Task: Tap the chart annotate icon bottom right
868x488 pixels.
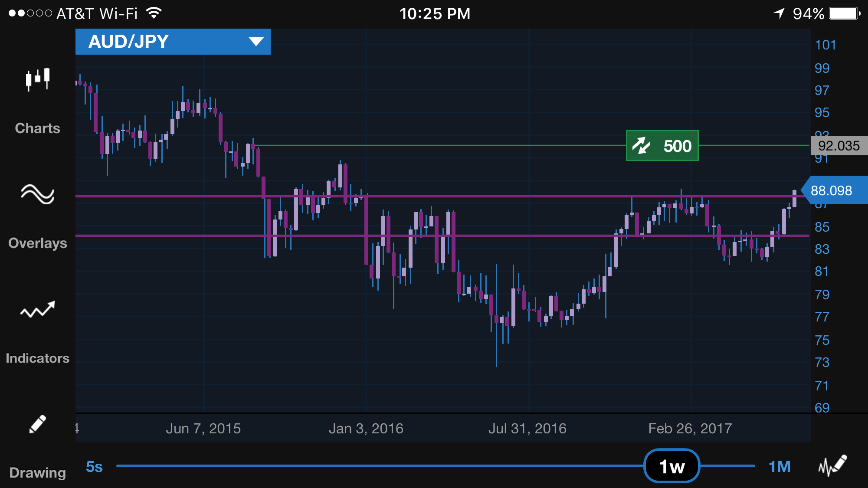Action: pyautogui.click(x=832, y=466)
